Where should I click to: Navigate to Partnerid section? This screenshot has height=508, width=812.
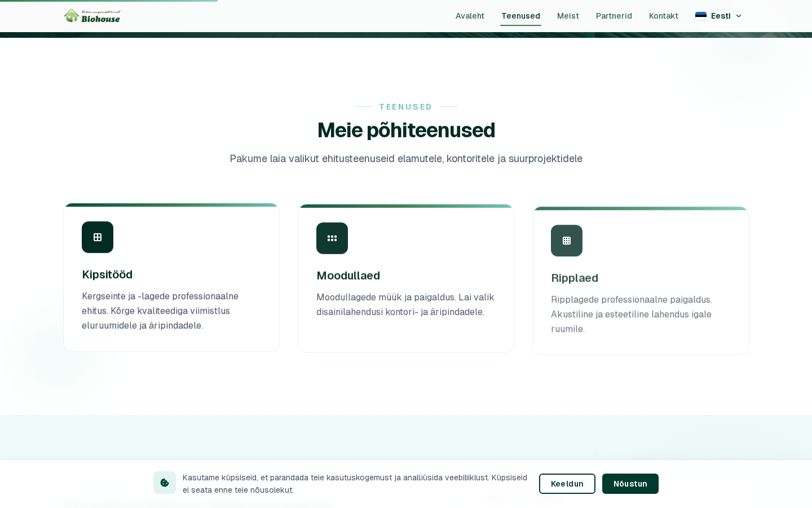tap(614, 16)
